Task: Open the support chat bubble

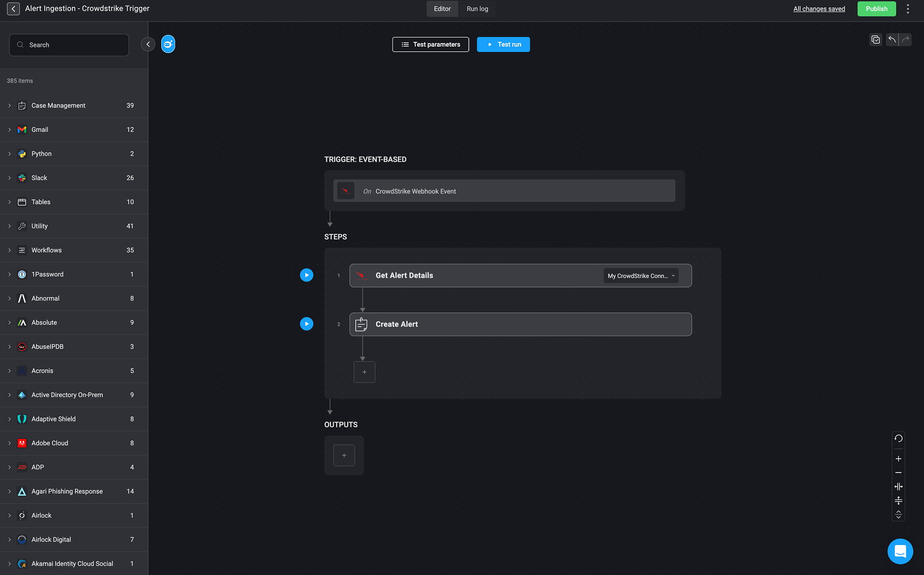Action: coord(900,551)
